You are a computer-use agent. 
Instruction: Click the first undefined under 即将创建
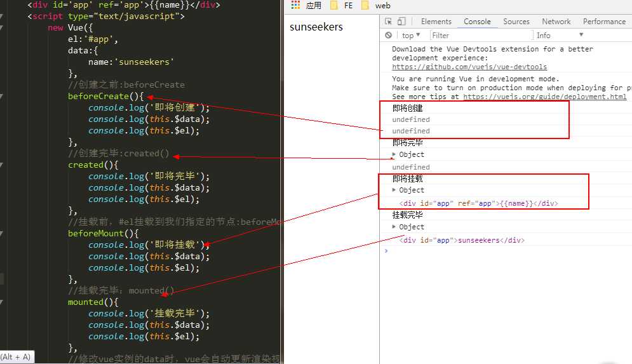click(411, 119)
